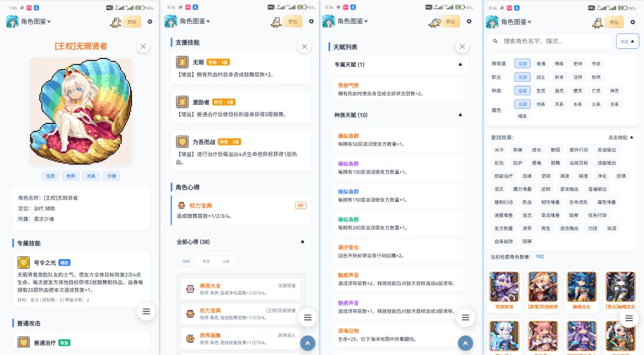
Task: Tap the back-to-top arrow on the 天赋列表 screen
Action: (x=465, y=343)
